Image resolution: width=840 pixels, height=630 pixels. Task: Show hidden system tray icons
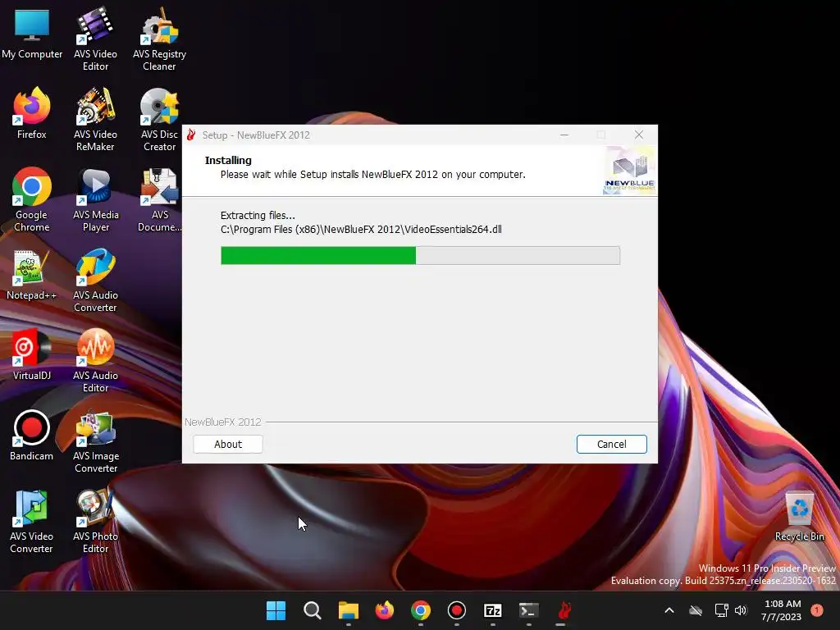pyautogui.click(x=669, y=610)
